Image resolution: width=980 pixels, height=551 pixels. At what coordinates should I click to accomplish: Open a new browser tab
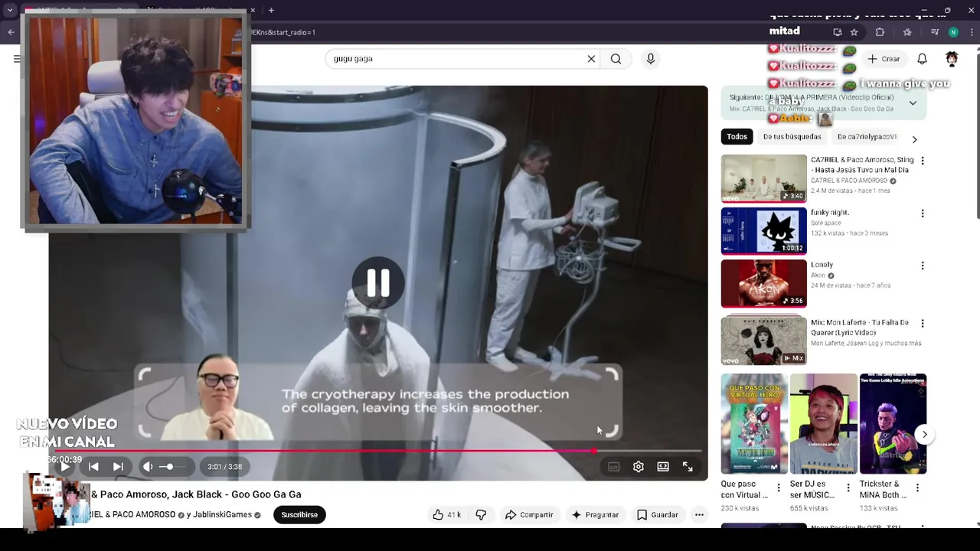point(271,11)
